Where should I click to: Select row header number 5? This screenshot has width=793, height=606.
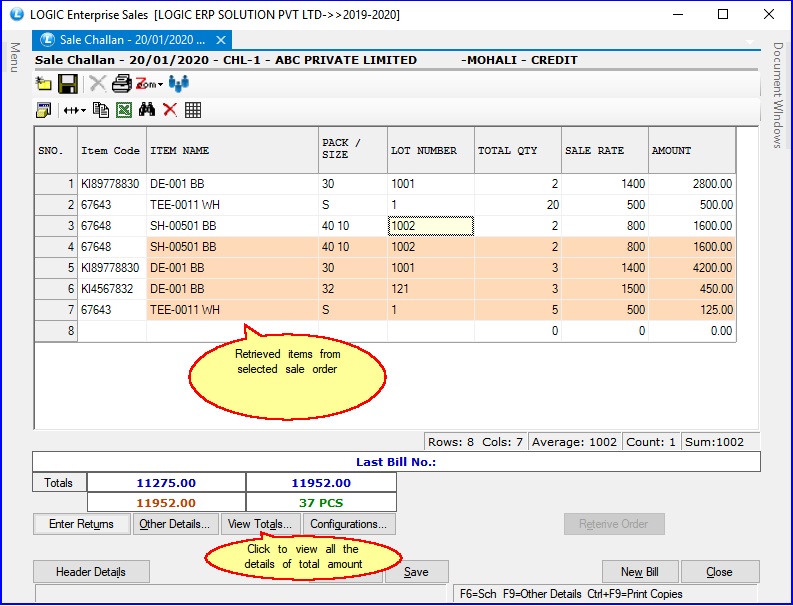click(x=56, y=268)
